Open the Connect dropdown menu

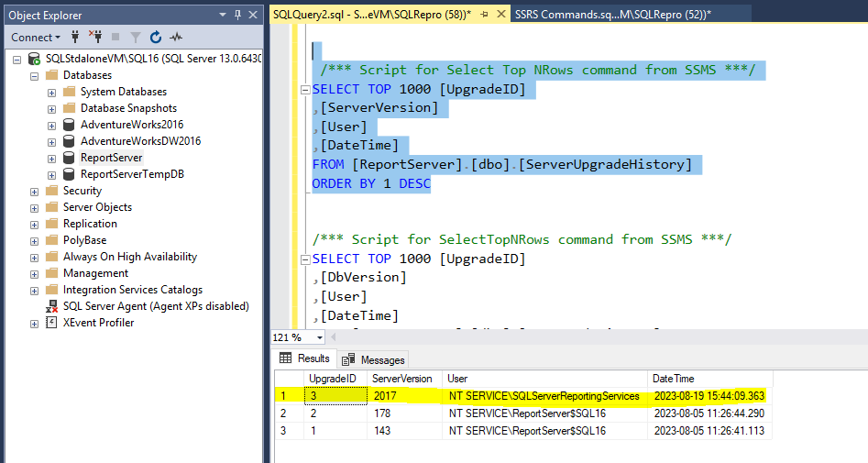pyautogui.click(x=36, y=37)
